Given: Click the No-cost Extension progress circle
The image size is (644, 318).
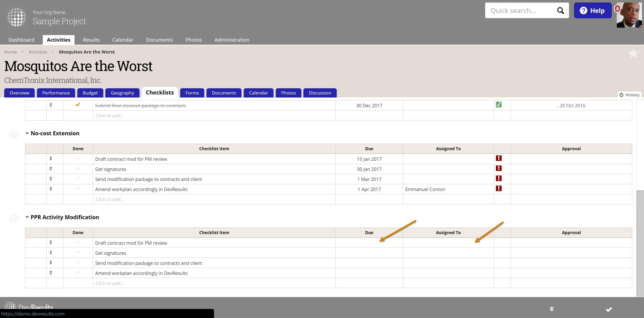Looking at the screenshot, I should coord(14,134).
